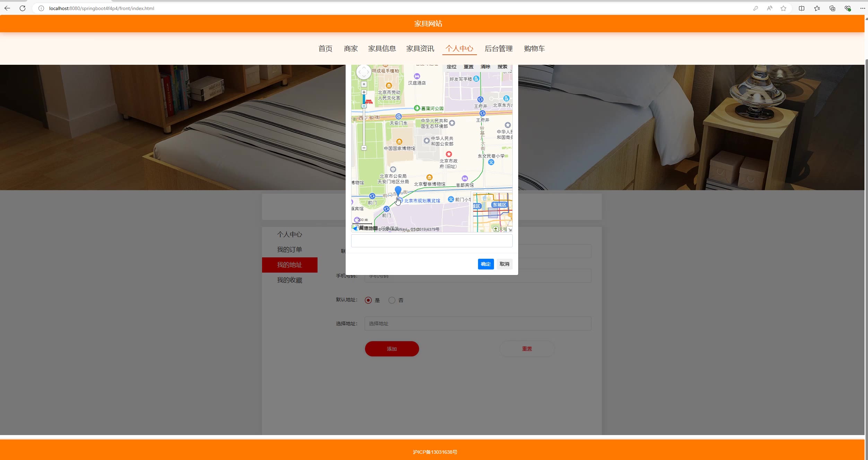Click the 重置 form button
Viewport: 868px width, 460px height.
click(527, 349)
